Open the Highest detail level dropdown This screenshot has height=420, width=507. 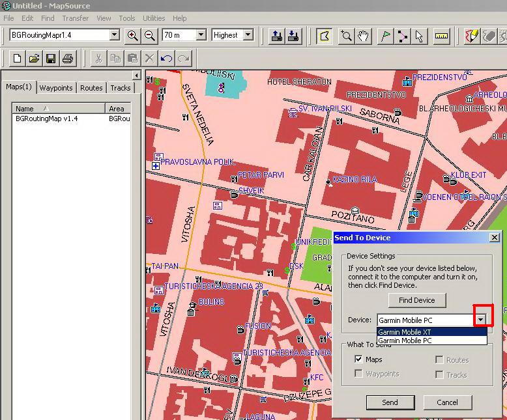click(x=248, y=35)
